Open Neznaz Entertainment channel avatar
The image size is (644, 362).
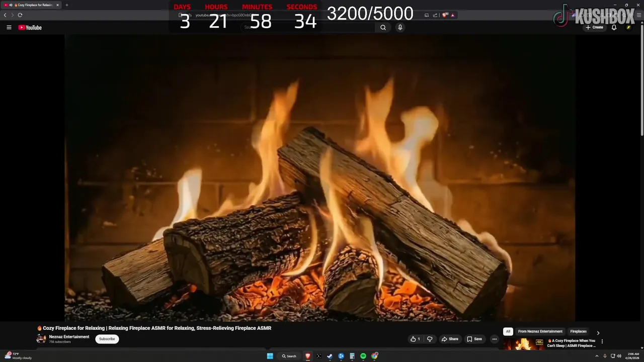[41, 339]
